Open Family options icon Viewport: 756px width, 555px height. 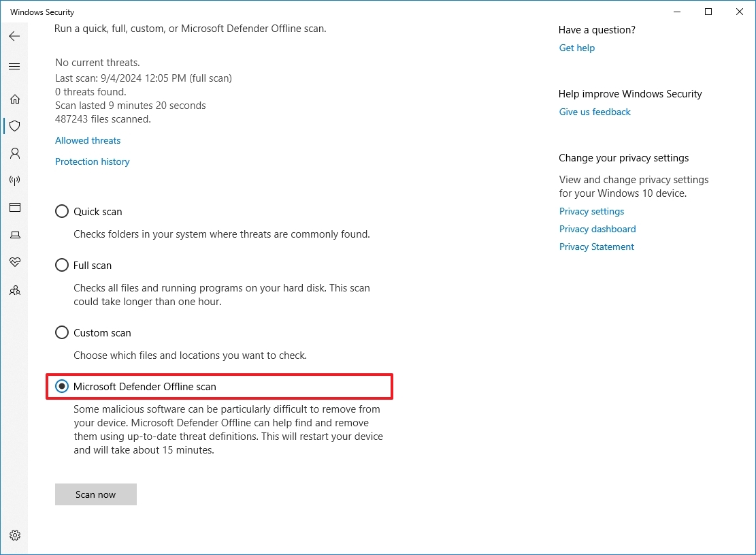15,291
